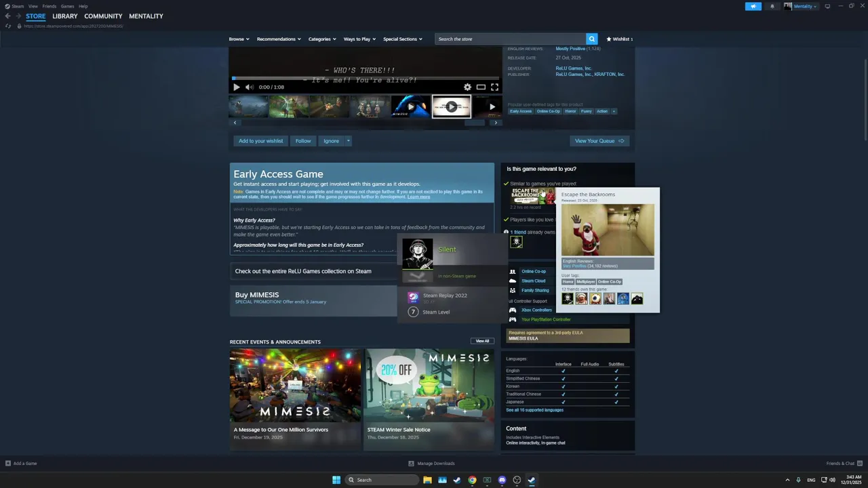Add a tag with plus button
Image resolution: width=868 pixels, height=488 pixels.
coord(614,111)
